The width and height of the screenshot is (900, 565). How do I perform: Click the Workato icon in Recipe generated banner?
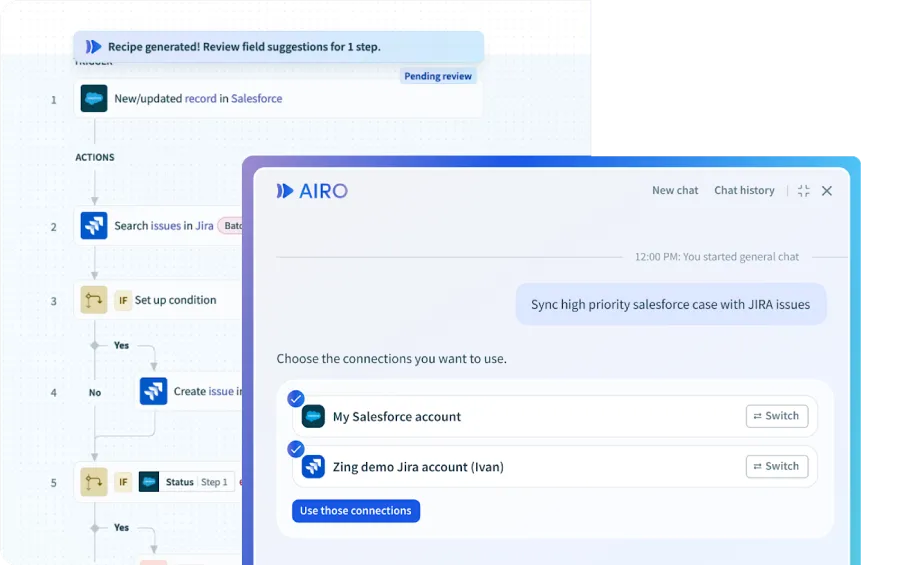coord(93,47)
